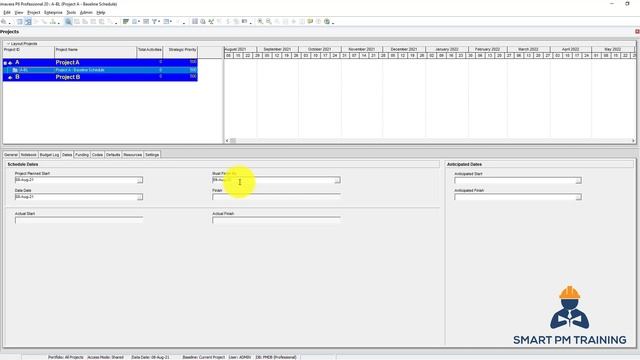This screenshot has width=640, height=360.
Task: Sort by Strategic Priority column header
Action: point(180,52)
